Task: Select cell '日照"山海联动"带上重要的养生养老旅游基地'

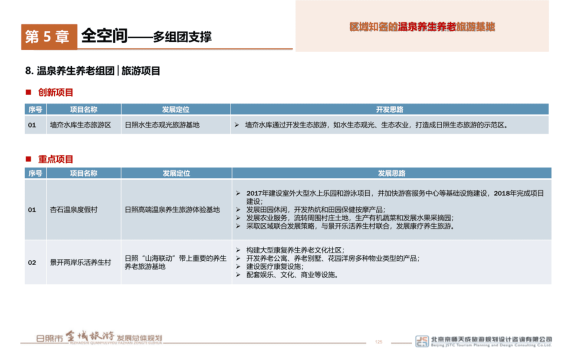Action: (x=176, y=263)
